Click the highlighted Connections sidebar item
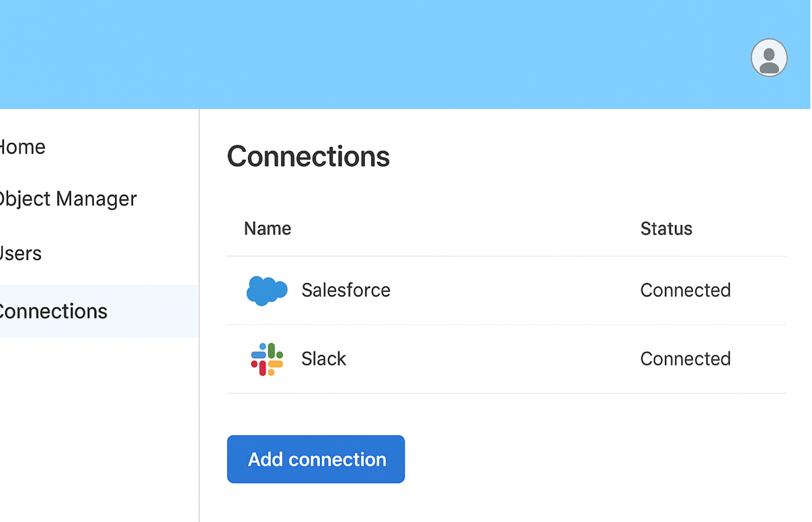This screenshot has width=812, height=522. [x=53, y=311]
